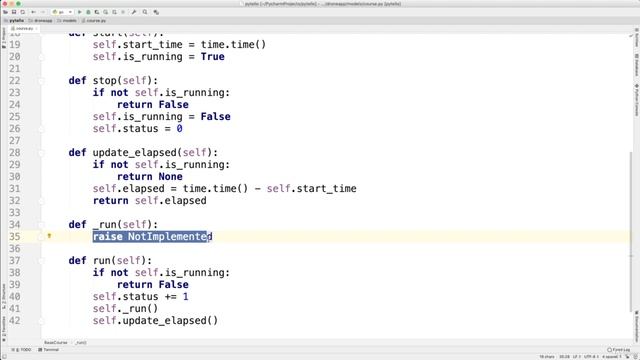The height and width of the screenshot is (360, 640).
Task: Collapse the update_elapsed method fold marker
Action: click(x=41, y=153)
